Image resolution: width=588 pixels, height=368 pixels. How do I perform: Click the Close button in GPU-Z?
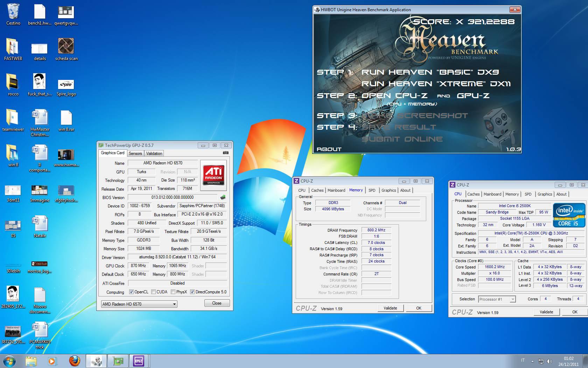coord(217,303)
